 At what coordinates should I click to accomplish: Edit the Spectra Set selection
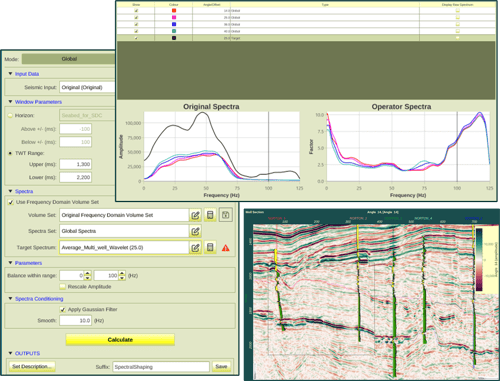click(x=195, y=231)
